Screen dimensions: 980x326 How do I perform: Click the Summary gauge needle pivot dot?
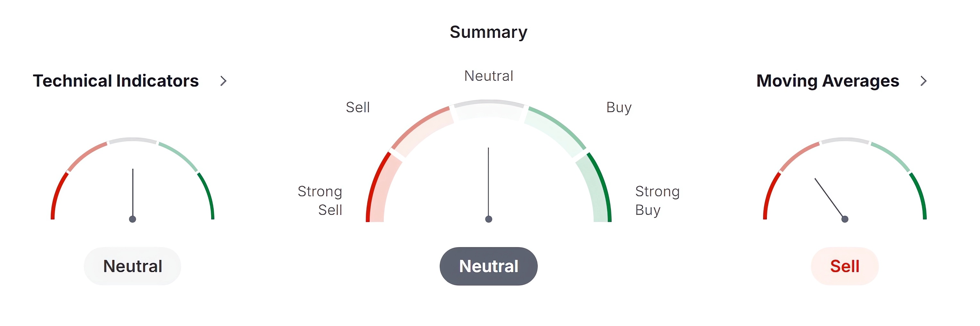pos(488,219)
